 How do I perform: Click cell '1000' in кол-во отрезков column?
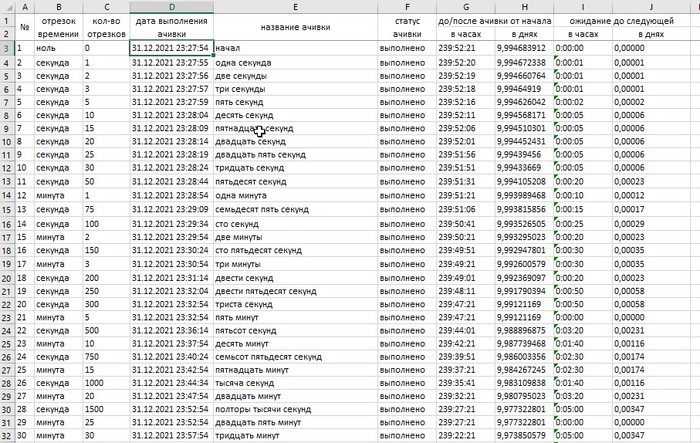[x=106, y=383]
